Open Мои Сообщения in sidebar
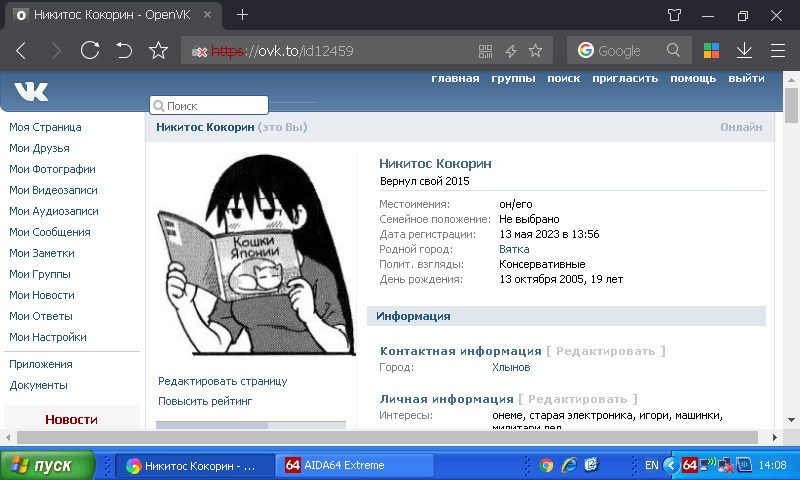 tap(49, 232)
